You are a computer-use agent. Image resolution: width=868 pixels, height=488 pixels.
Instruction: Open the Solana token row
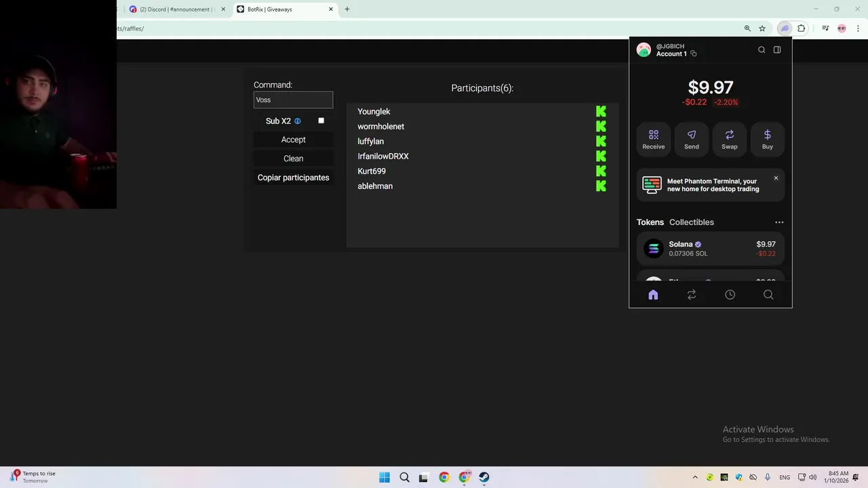[x=710, y=249]
